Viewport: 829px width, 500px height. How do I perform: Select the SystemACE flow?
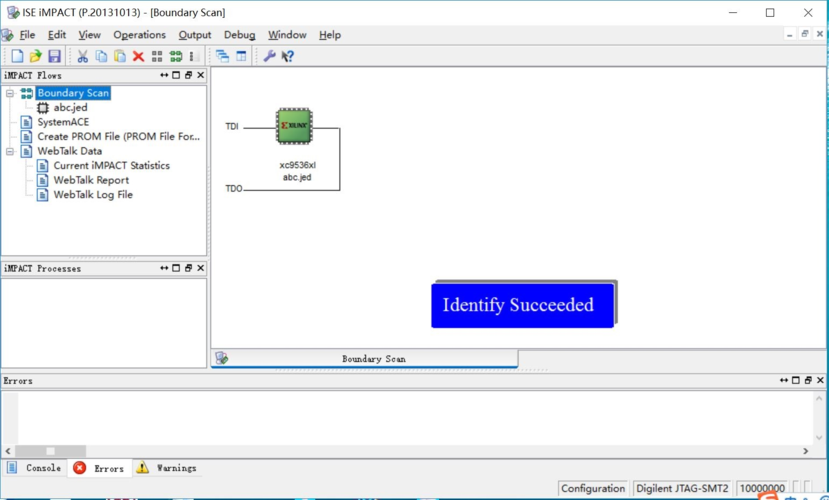(x=63, y=122)
